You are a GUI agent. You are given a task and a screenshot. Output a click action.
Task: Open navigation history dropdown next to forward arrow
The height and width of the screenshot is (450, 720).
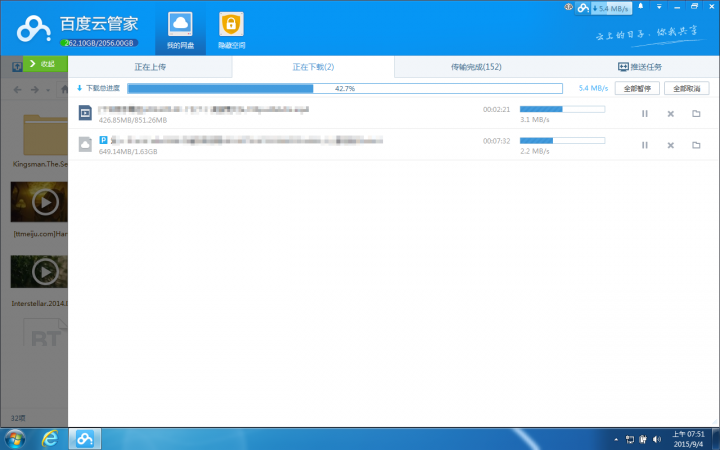pos(48,90)
